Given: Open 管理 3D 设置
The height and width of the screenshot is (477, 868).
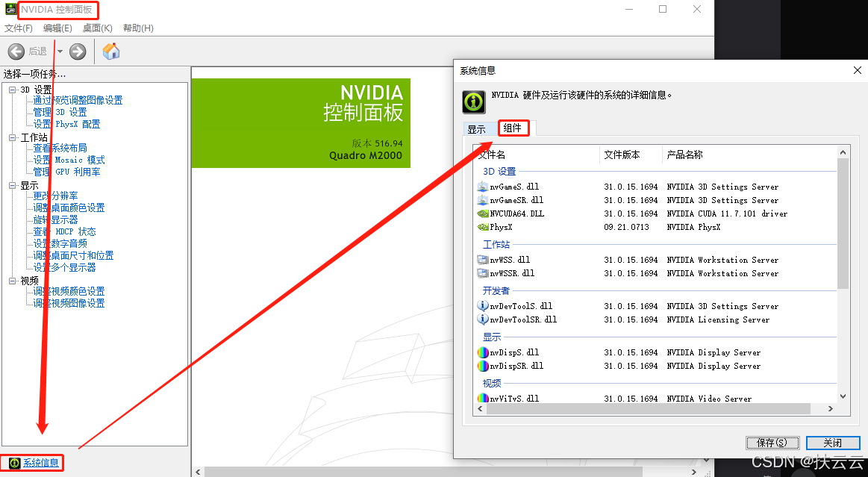Looking at the screenshot, I should point(60,112).
